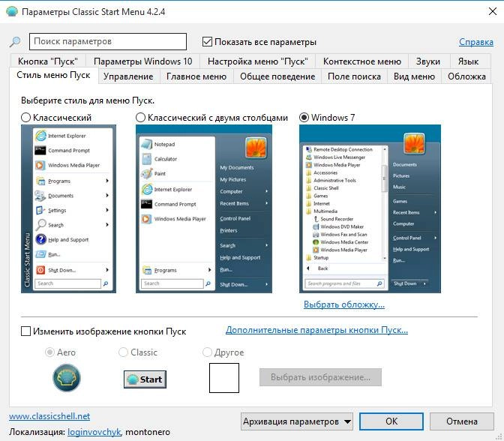Screen dimensions: 504x441
Task: Click the Windows 7 style preview
Action: (370, 209)
